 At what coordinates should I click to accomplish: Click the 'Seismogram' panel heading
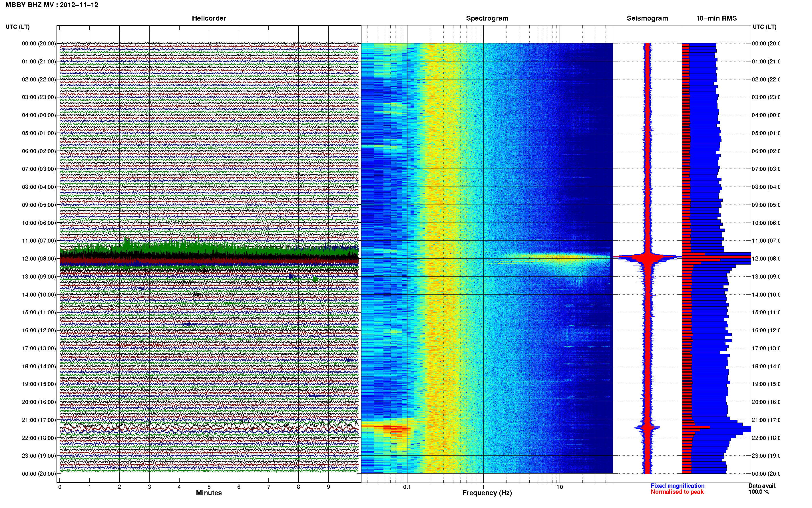647,18
